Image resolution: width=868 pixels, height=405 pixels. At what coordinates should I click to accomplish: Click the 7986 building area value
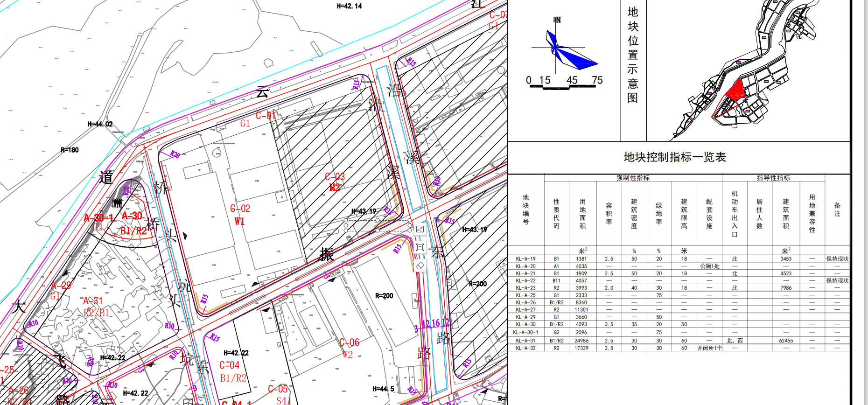(x=786, y=288)
